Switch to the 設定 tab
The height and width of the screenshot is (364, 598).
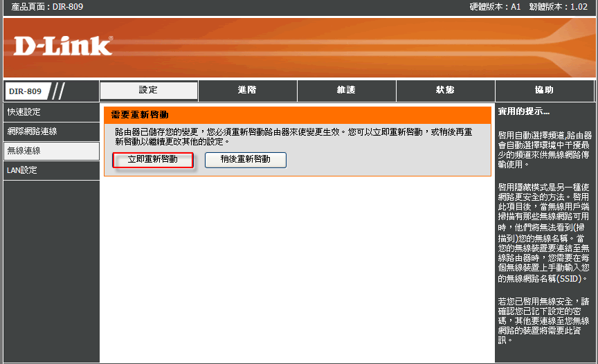coord(149,91)
